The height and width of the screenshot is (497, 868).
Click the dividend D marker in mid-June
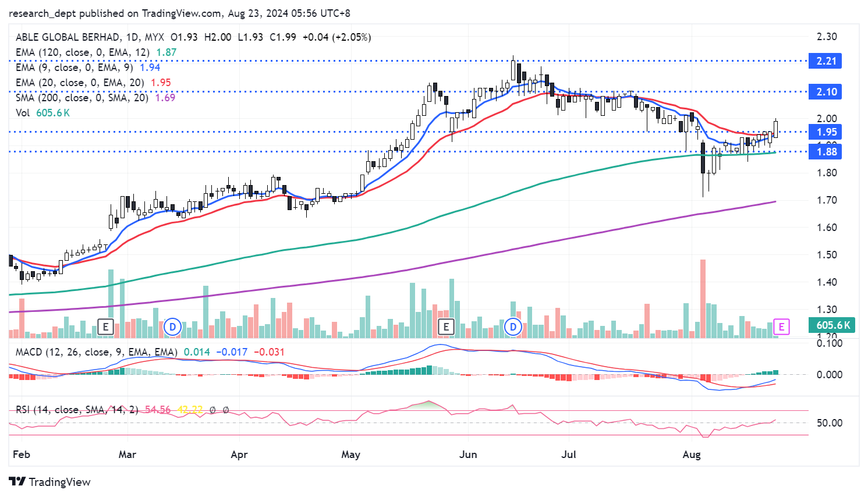click(x=513, y=326)
